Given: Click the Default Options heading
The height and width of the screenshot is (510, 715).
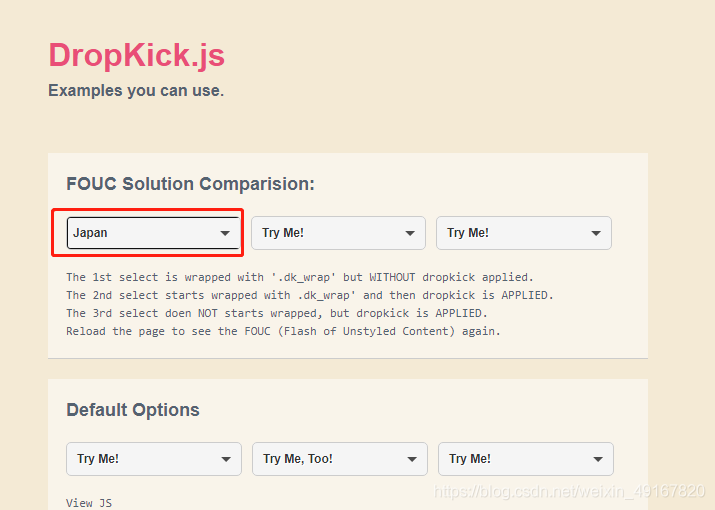Looking at the screenshot, I should [133, 410].
